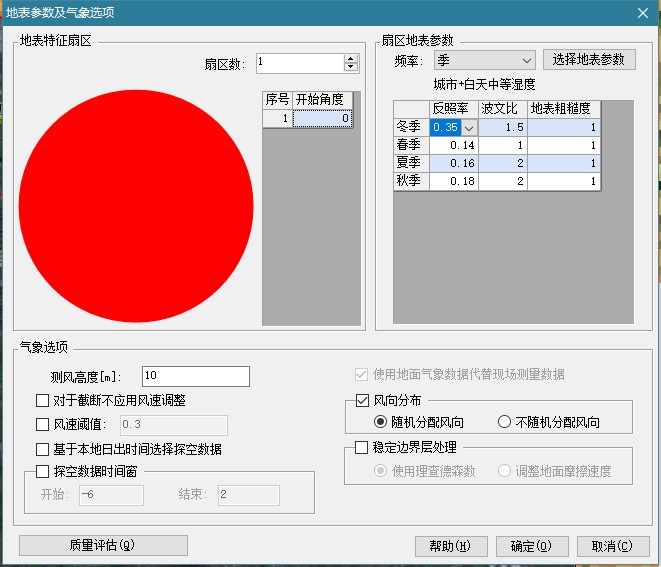Check 基于本地日出时间选择探空数据 option
This screenshot has height=567, width=661.
(42, 449)
